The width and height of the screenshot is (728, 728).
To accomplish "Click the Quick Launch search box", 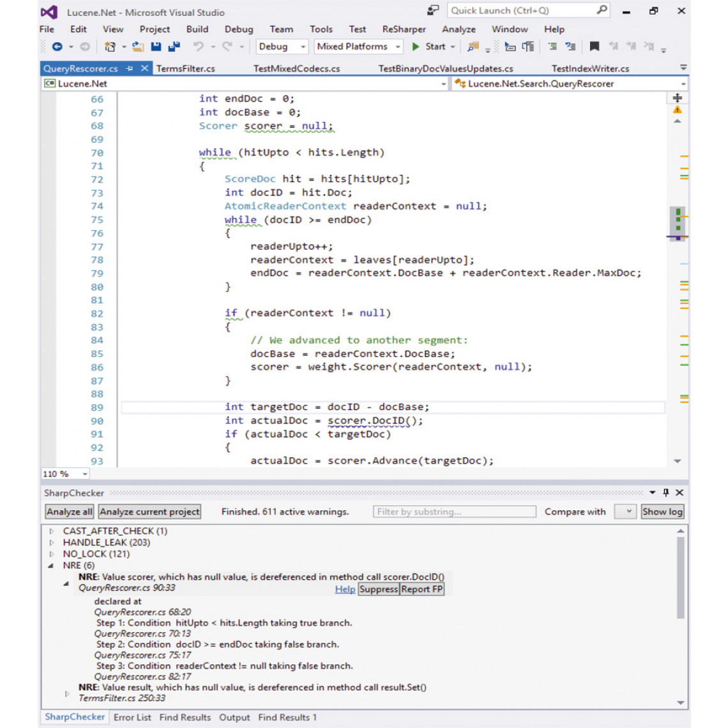I will 528,10.
